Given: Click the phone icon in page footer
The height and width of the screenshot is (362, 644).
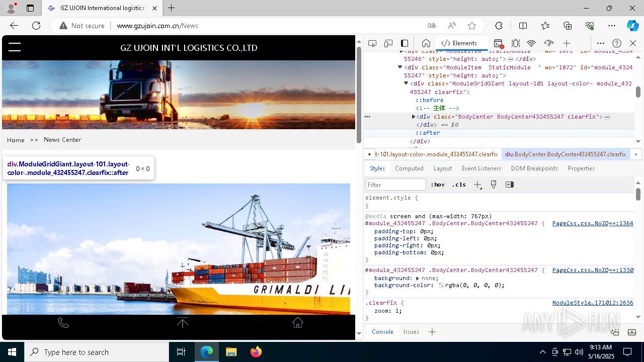Looking at the screenshot, I should (x=63, y=323).
